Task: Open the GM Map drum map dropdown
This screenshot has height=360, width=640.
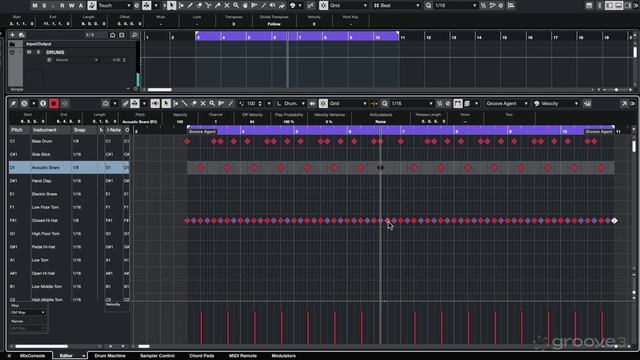Action: 27,312
